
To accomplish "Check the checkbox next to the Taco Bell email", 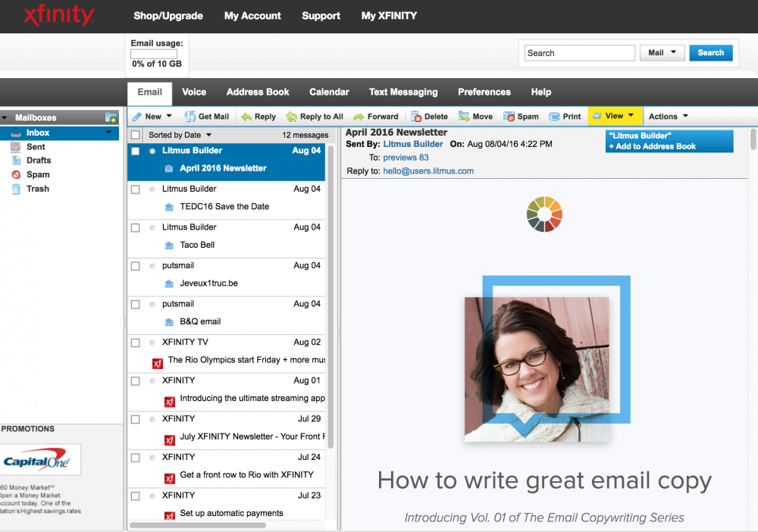I will (134, 227).
